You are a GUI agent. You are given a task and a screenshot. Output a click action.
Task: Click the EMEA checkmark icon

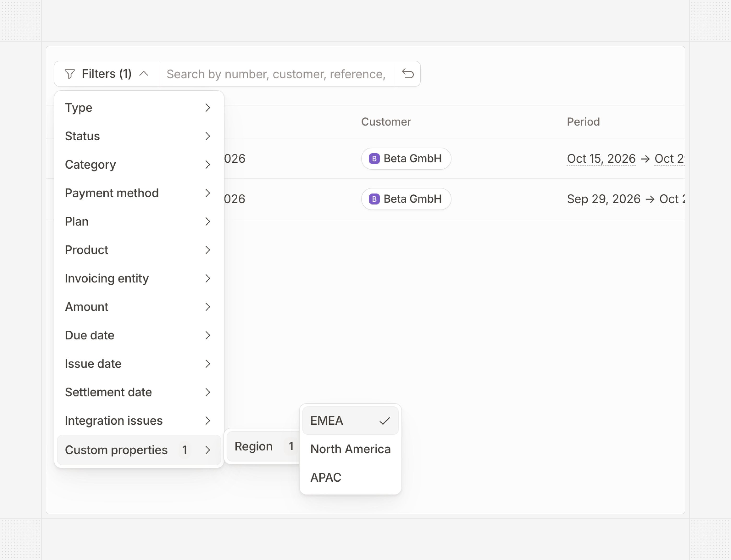click(x=385, y=421)
